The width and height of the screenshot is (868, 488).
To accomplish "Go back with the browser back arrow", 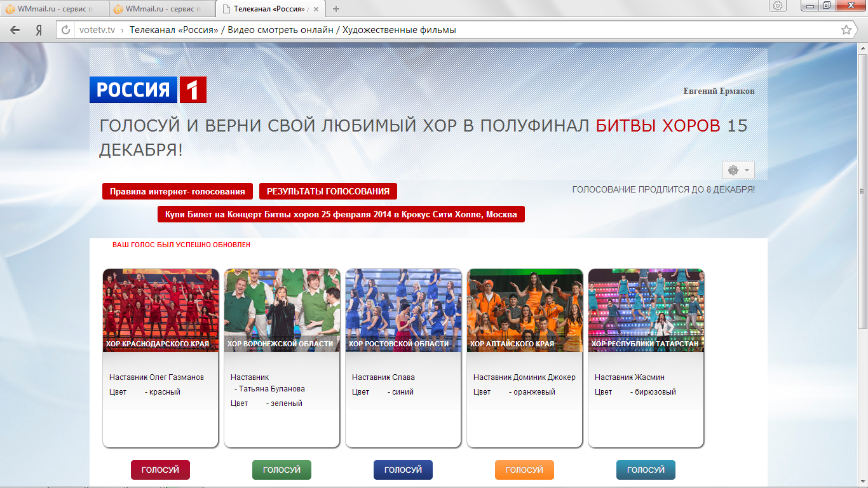I will coord(15,30).
